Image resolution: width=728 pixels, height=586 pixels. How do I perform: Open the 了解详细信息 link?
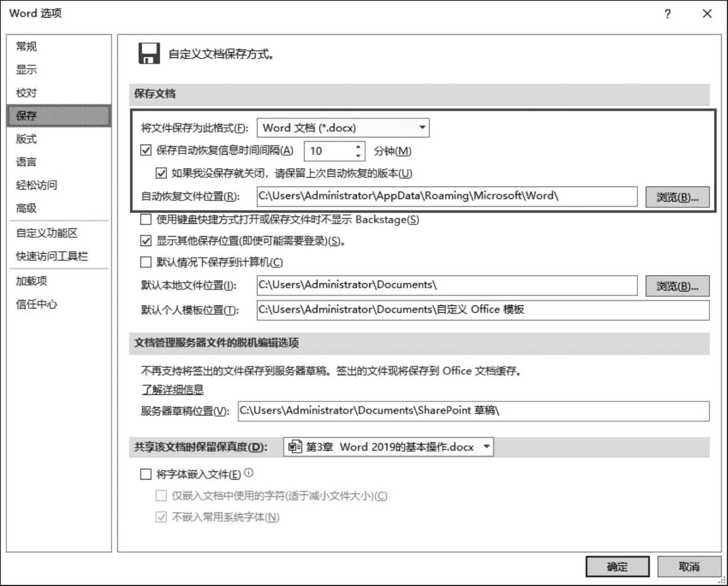point(173,390)
